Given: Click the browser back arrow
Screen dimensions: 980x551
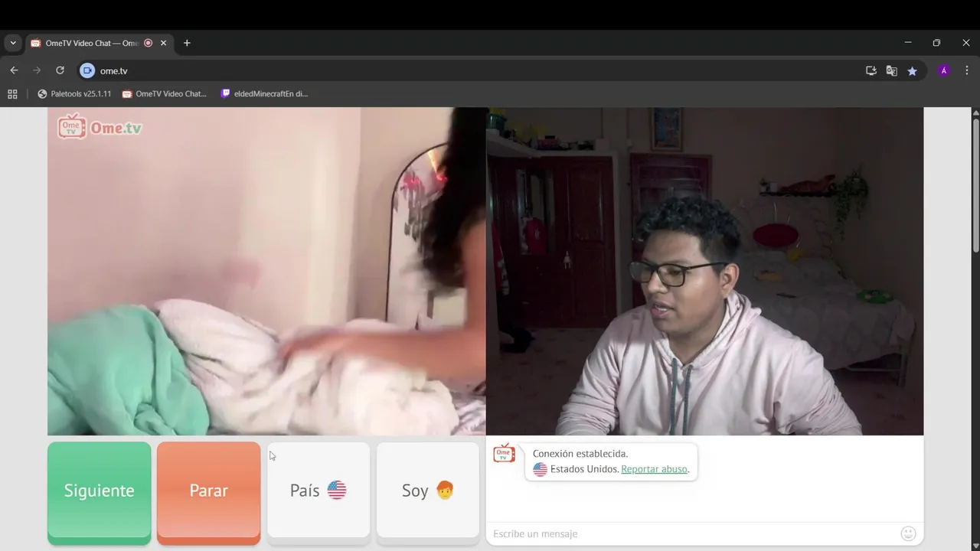Looking at the screenshot, I should click(x=14, y=70).
